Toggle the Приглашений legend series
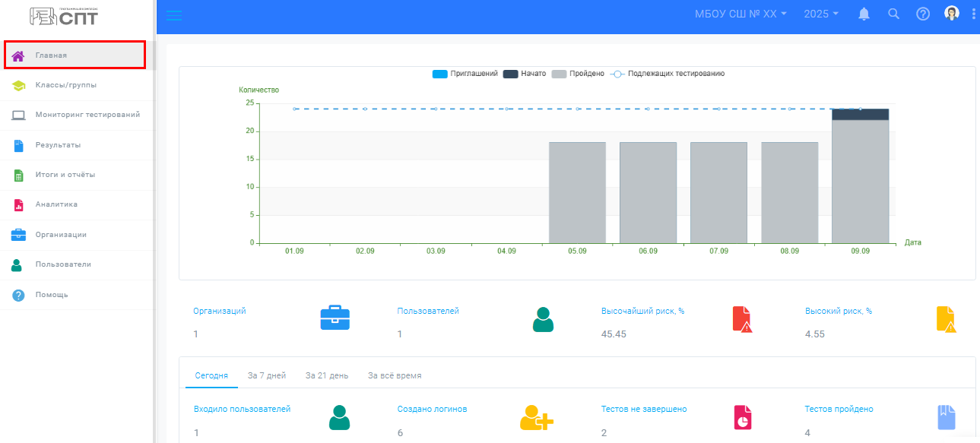 (x=465, y=74)
